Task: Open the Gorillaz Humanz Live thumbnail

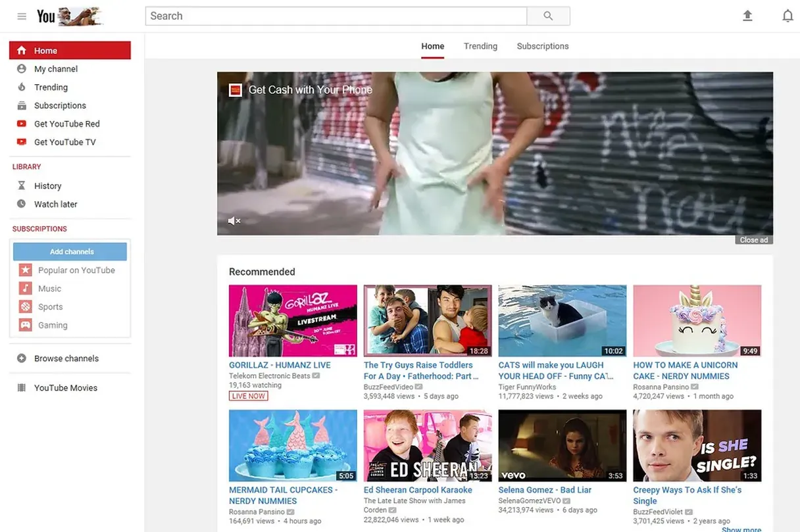Action: [x=293, y=321]
